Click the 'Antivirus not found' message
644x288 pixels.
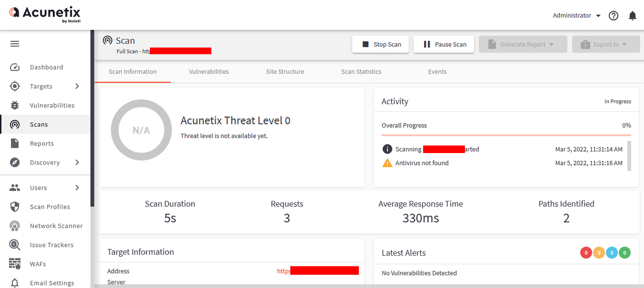point(422,163)
